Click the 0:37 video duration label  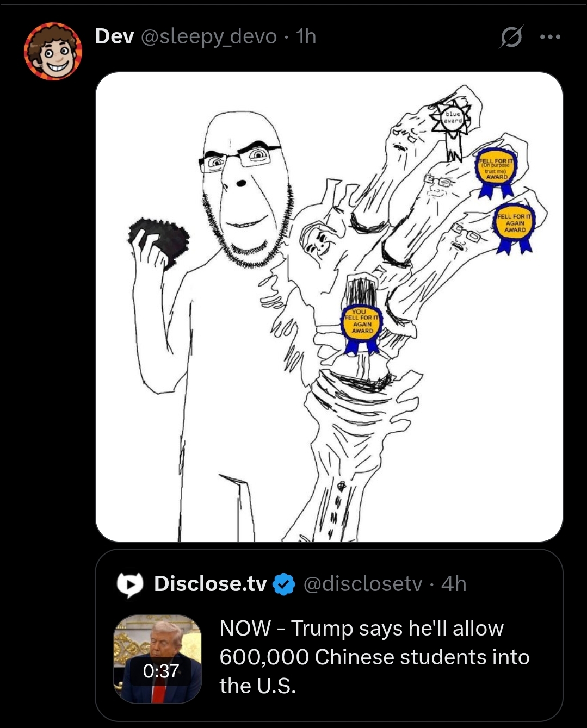(161, 671)
